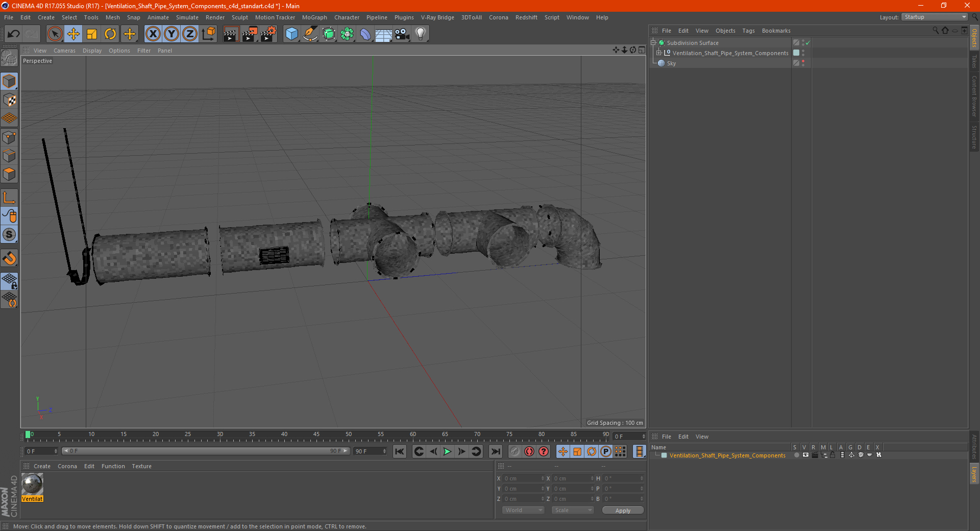Expand Ventilation_Shaft_Pipe_System_Components object node
The width and height of the screenshot is (980, 531).
659,53
